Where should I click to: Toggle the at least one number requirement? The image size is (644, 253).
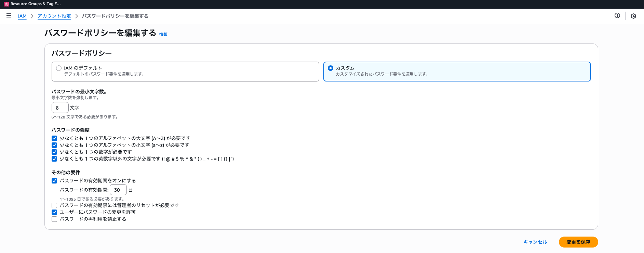coord(54,152)
